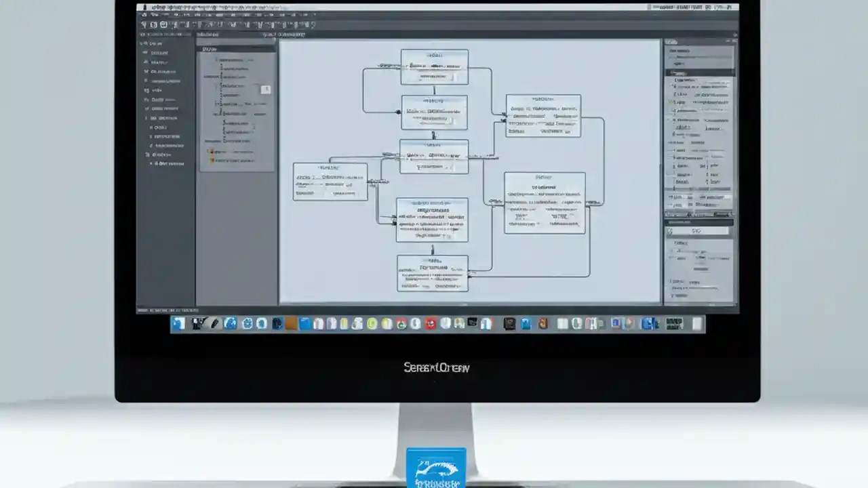Select the yellow key icon in the diagram outline
The image size is (868, 488).
pos(213,160)
